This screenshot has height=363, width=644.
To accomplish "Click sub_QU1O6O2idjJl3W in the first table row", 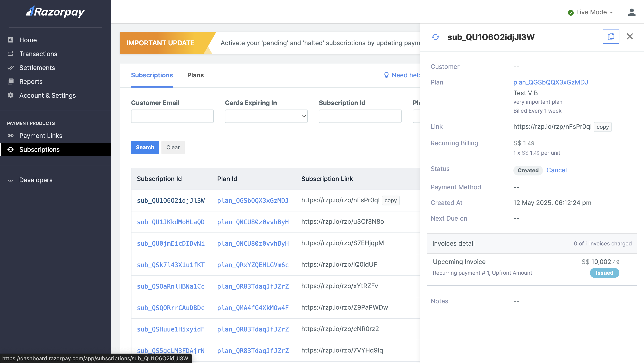I will click(171, 201).
